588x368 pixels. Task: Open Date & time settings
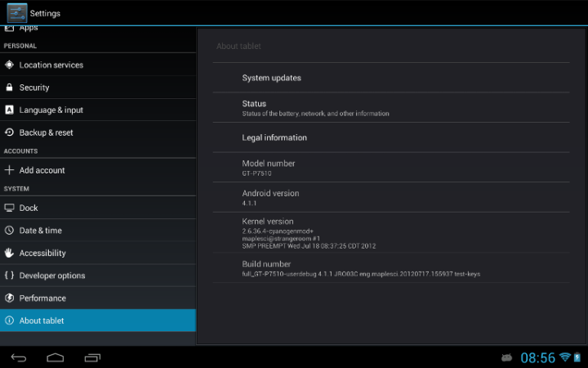click(x=98, y=230)
